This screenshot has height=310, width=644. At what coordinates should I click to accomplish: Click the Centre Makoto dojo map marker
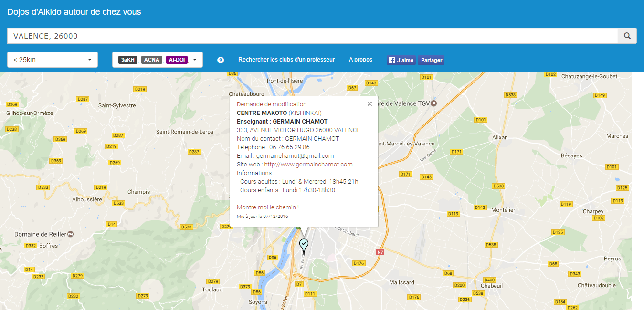coord(304,245)
